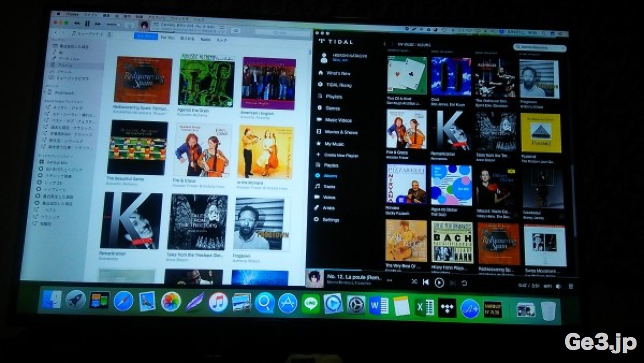Pause playback in iTunes

click(86, 23)
